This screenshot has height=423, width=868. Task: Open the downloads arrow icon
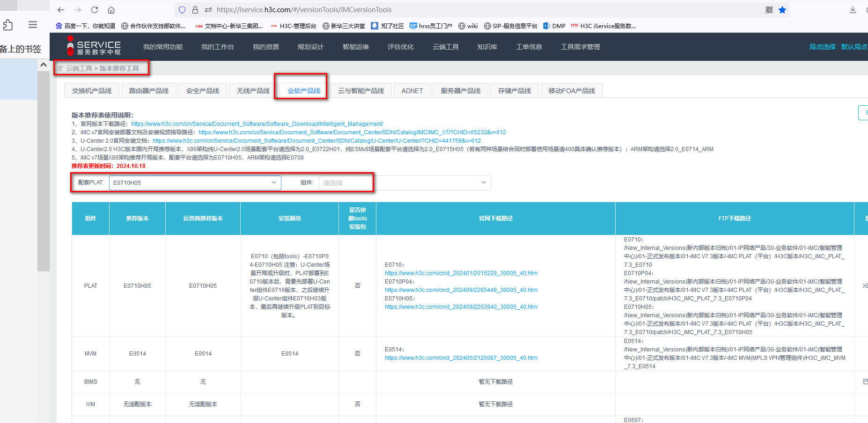tap(853, 10)
